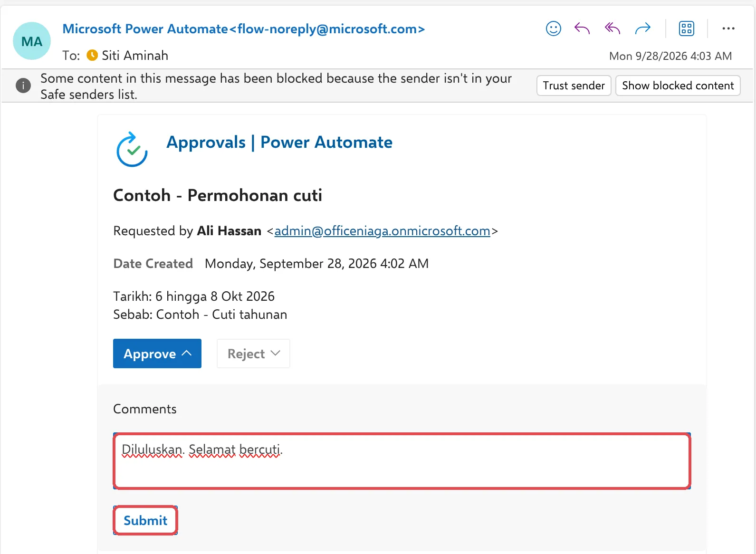The width and height of the screenshot is (756, 554).
Task: Submit the approval response
Action: [x=145, y=520]
